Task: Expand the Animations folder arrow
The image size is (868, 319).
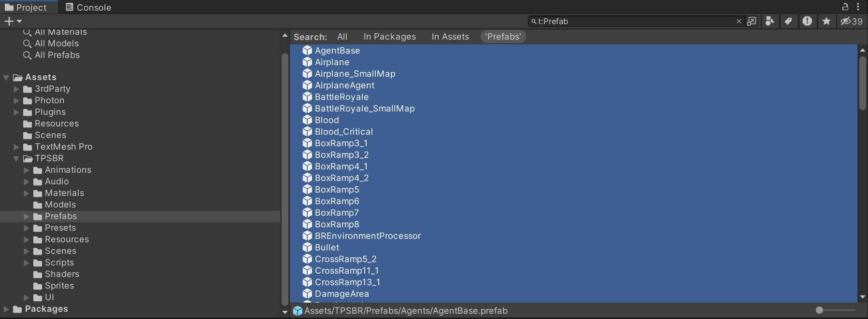Action: 27,170
